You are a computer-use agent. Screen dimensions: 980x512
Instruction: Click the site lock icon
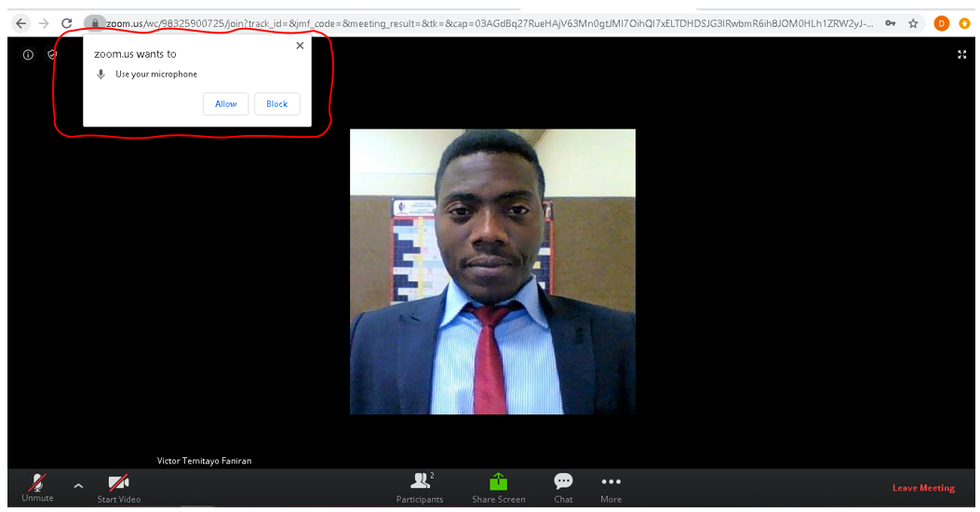point(94,23)
